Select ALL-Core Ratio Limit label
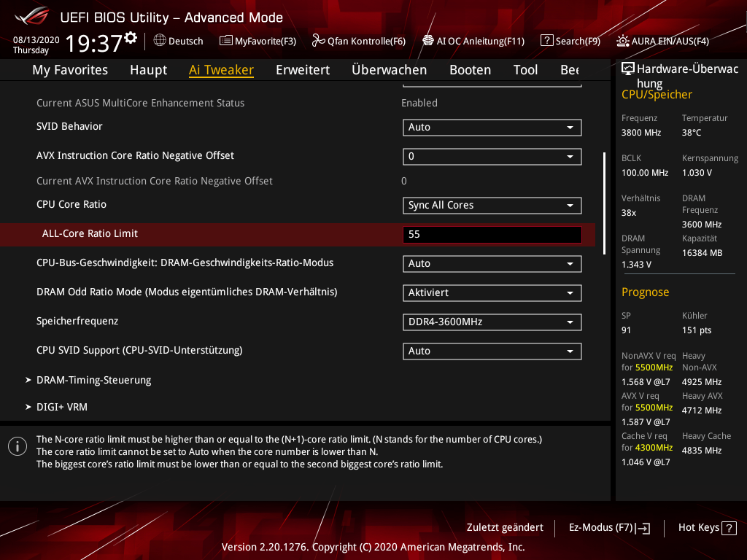Viewport: 747px width, 560px height. [90, 234]
